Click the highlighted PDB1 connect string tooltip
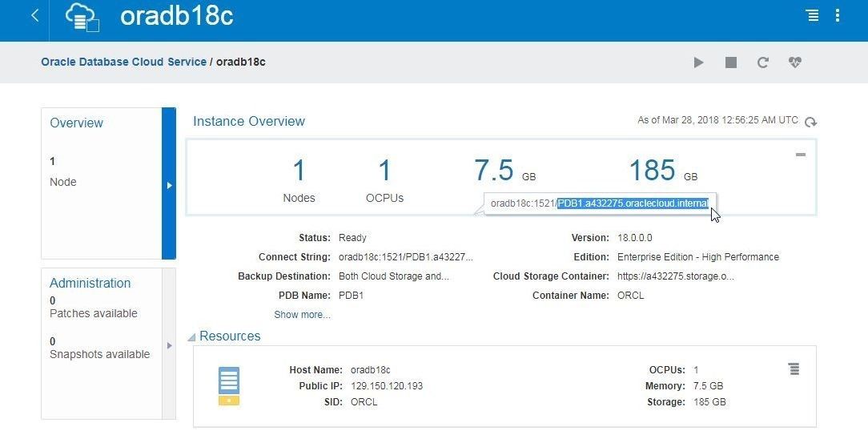Viewport: 868px width, 439px height. [x=633, y=203]
